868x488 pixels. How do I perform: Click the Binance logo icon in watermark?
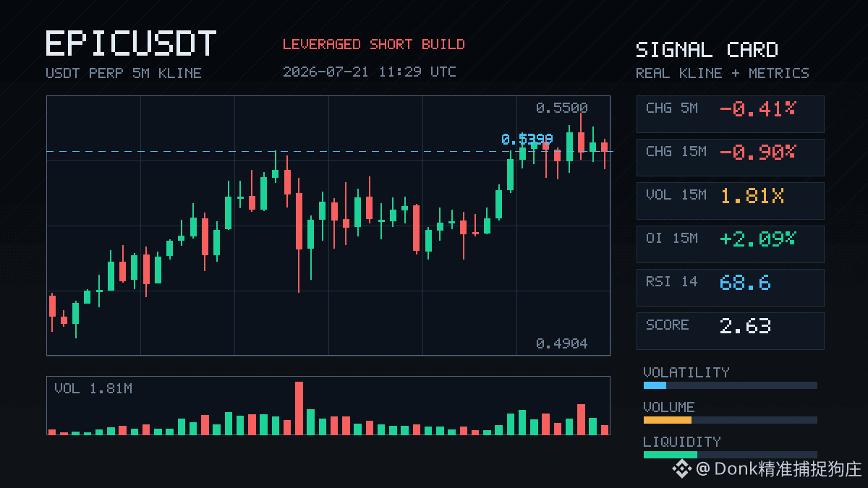click(x=682, y=468)
